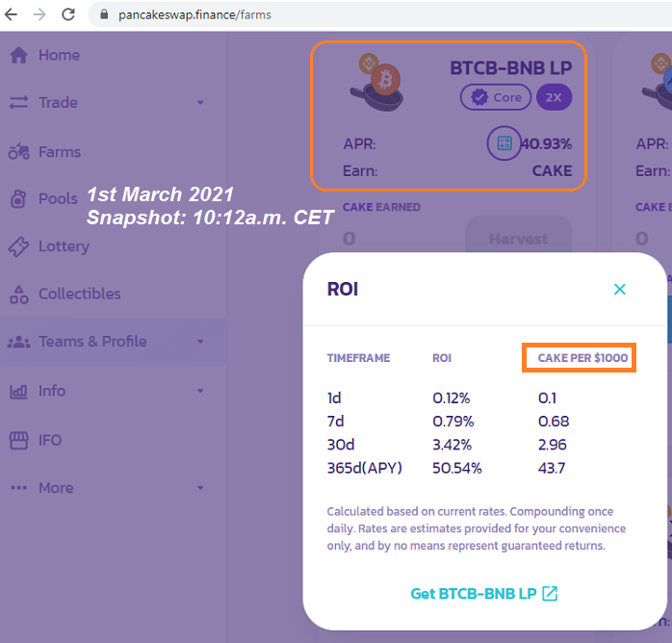Click the IFO storefront icon
This screenshot has height=643, width=672.
(19, 440)
